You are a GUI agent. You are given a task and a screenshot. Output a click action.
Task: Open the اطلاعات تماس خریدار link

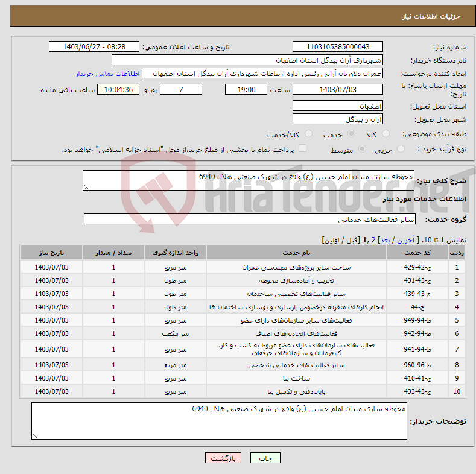pos(107,74)
